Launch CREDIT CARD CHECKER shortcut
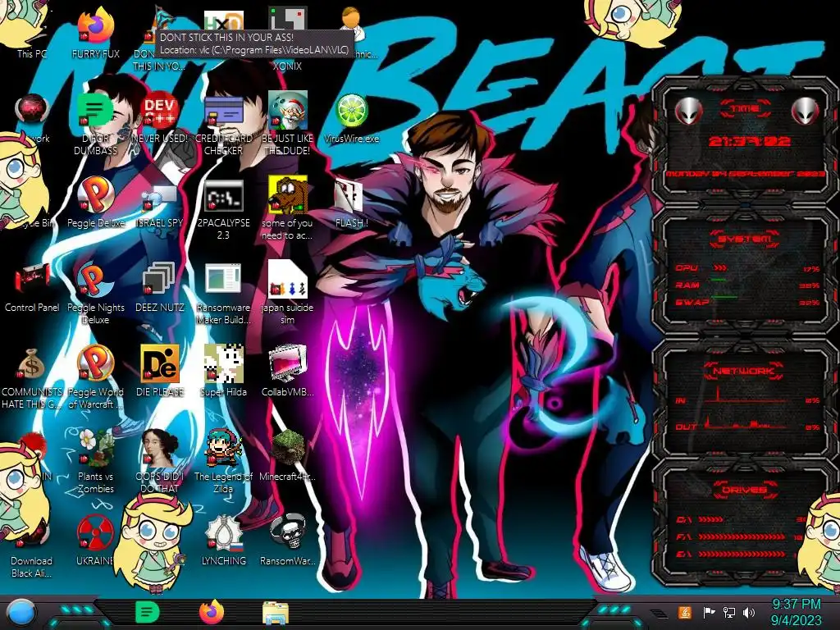The image size is (840, 630). [223, 112]
